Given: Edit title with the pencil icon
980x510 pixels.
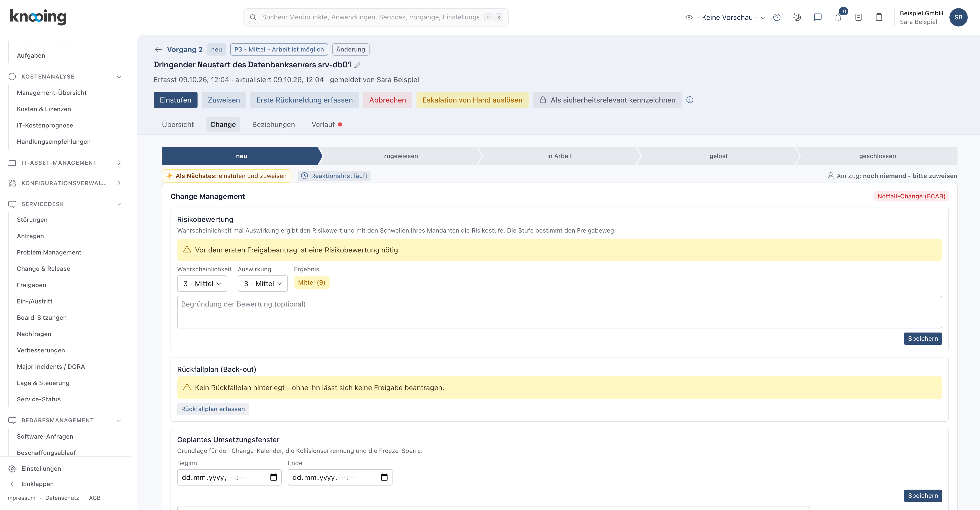Looking at the screenshot, I should point(357,65).
